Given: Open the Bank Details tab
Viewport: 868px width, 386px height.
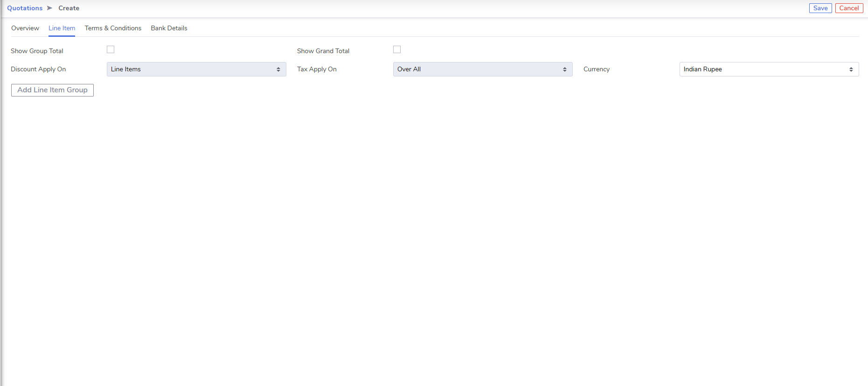Looking at the screenshot, I should (169, 28).
